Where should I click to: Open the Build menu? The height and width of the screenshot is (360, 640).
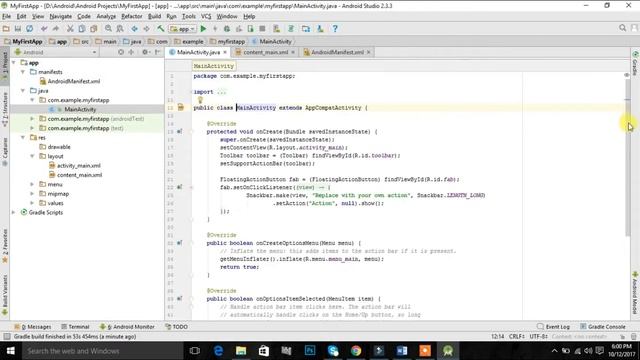click(154, 16)
